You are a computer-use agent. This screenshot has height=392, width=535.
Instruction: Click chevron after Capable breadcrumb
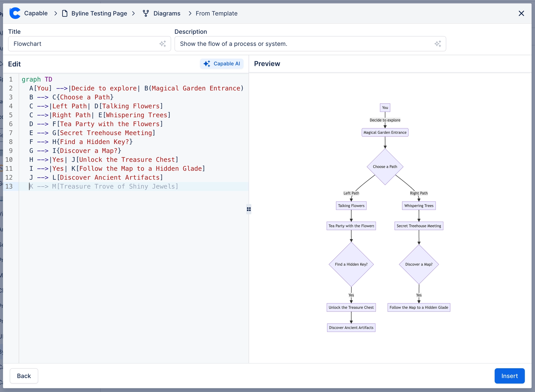point(56,13)
